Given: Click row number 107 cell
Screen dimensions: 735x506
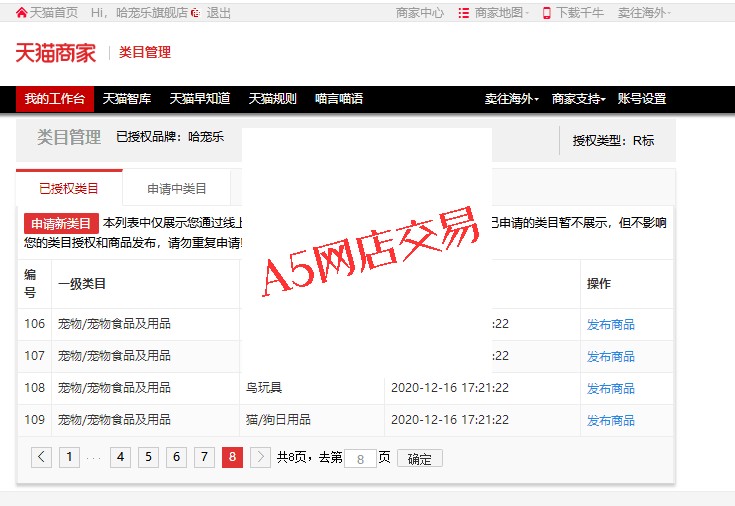Looking at the screenshot, I should (35, 355).
